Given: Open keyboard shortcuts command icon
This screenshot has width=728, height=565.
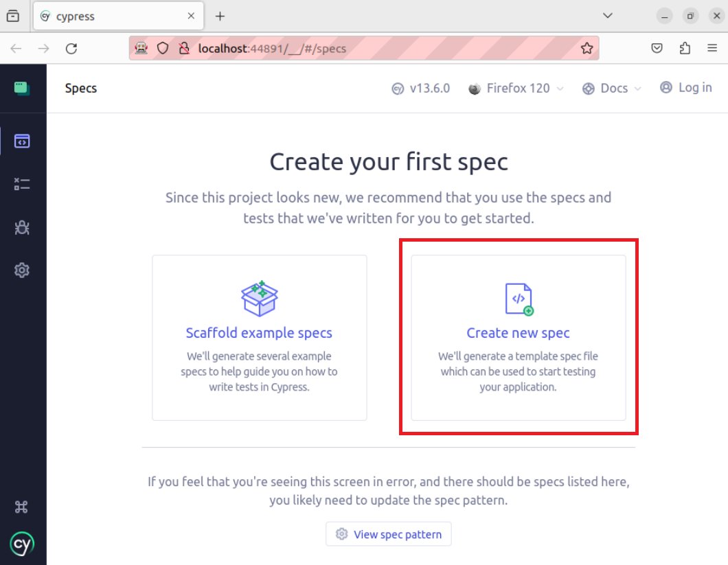Looking at the screenshot, I should [22, 507].
